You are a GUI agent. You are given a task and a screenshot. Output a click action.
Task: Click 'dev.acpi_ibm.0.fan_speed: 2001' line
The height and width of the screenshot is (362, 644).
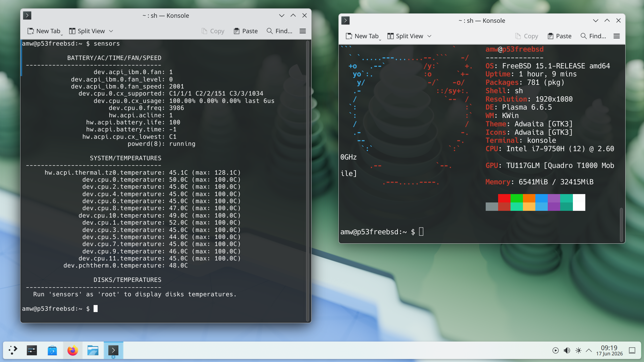[127, 86]
